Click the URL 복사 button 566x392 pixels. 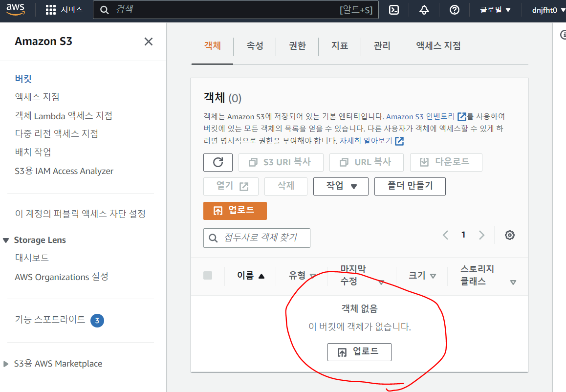click(367, 162)
